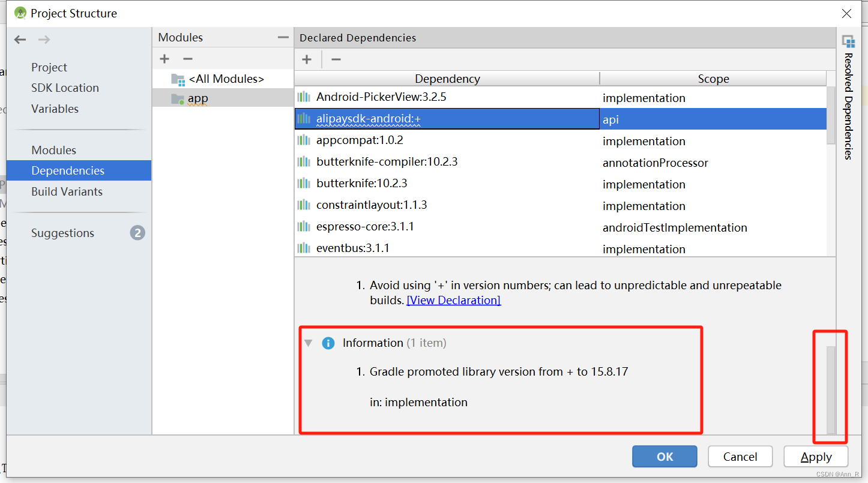Click the Avoid using '+' warning text
The image size is (868, 483).
pyautogui.click(x=576, y=292)
